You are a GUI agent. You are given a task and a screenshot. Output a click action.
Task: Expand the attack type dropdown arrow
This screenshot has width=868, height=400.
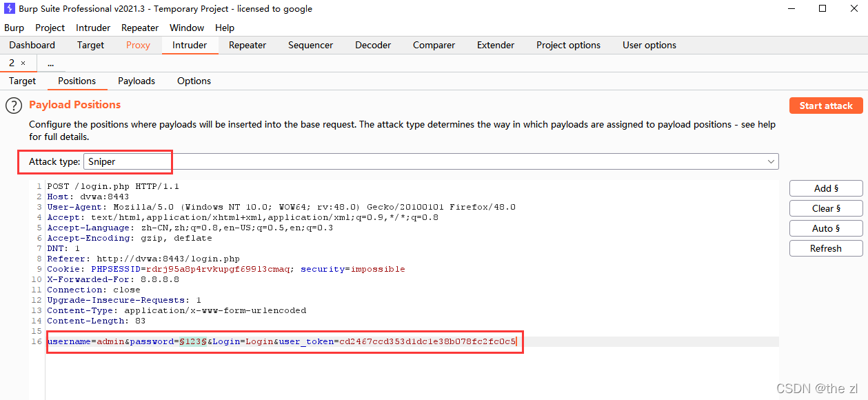(771, 161)
